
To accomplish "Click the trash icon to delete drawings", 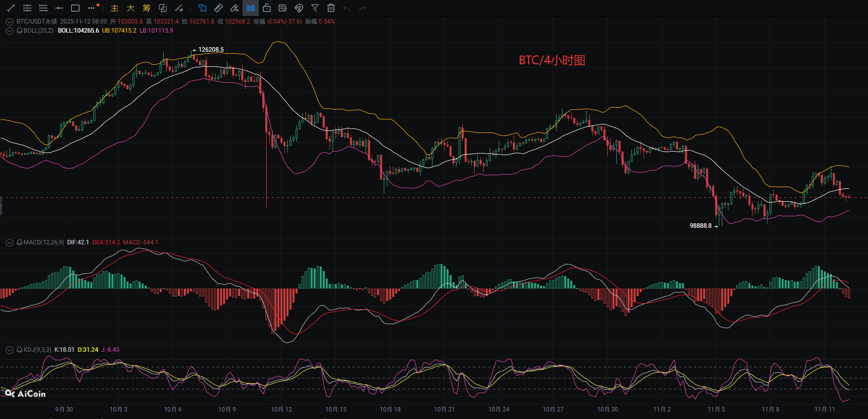I will click(x=331, y=8).
